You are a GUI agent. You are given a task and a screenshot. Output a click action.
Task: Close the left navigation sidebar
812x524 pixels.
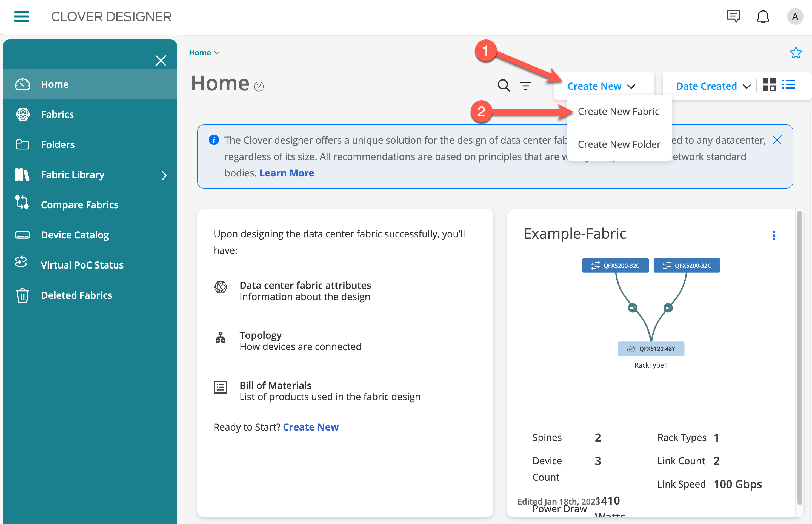[x=161, y=61]
